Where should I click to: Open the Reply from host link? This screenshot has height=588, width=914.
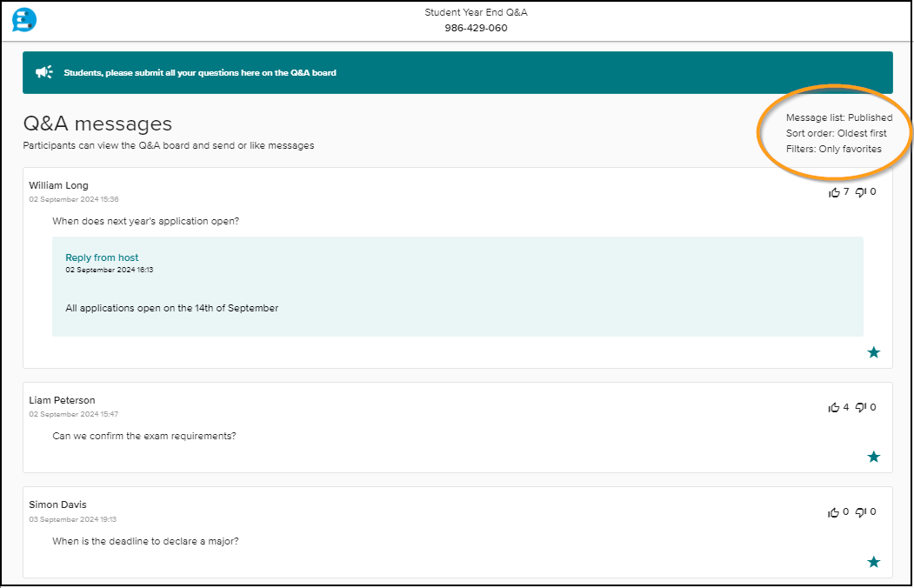point(101,257)
